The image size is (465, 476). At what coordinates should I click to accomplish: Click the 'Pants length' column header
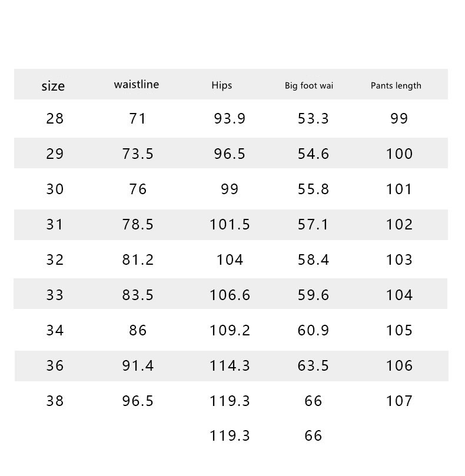pos(396,85)
